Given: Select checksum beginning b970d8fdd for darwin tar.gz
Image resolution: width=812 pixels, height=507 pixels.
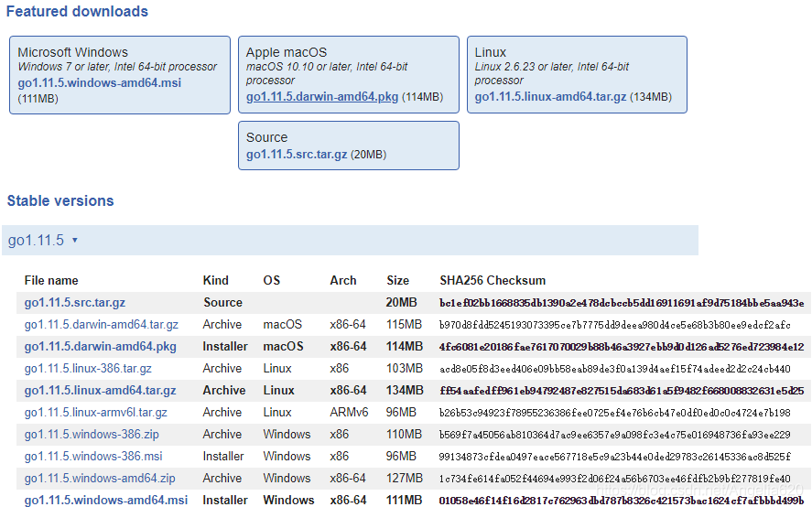Looking at the screenshot, I should (614, 325).
